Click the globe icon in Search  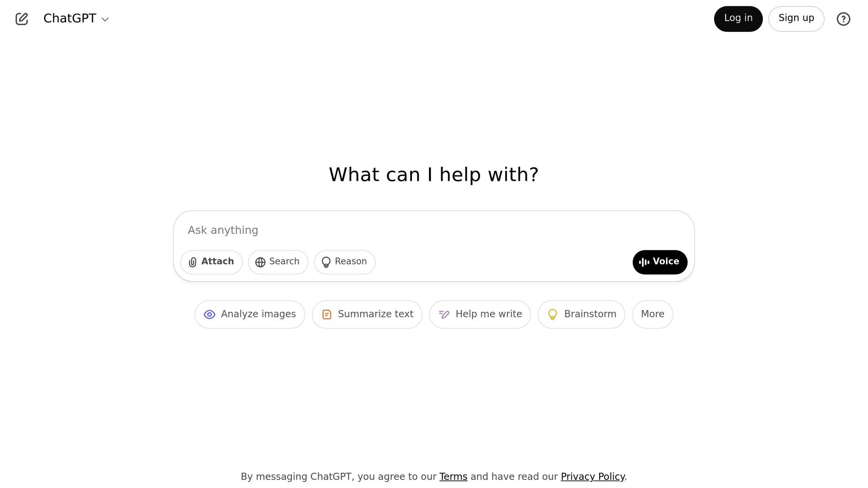pyautogui.click(x=260, y=262)
